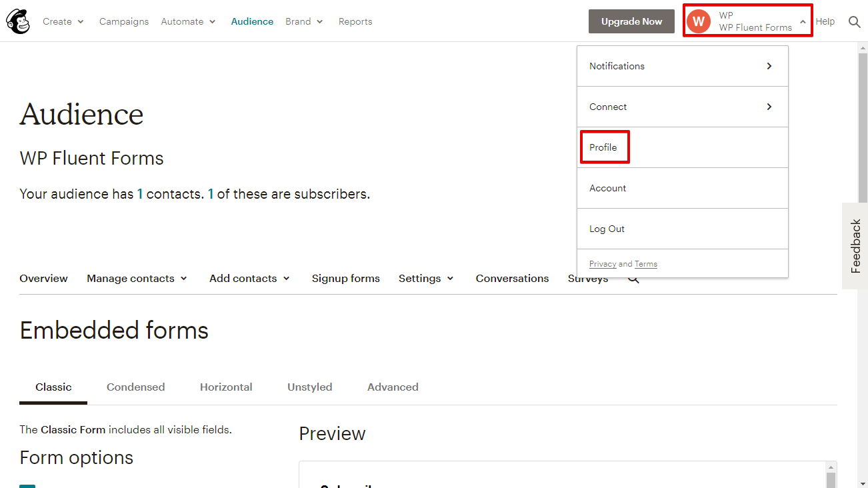The image size is (868, 488).
Task: Switch to the Condensed form tab
Action: (136, 387)
